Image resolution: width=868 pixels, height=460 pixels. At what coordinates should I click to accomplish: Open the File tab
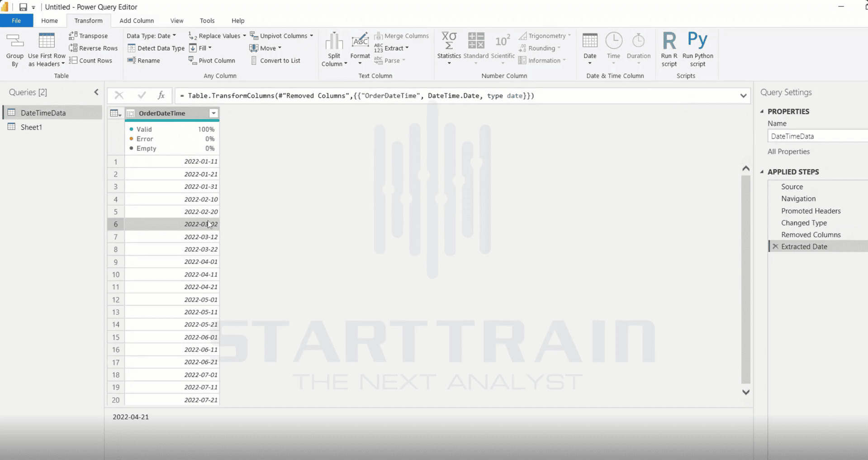tap(16, 20)
